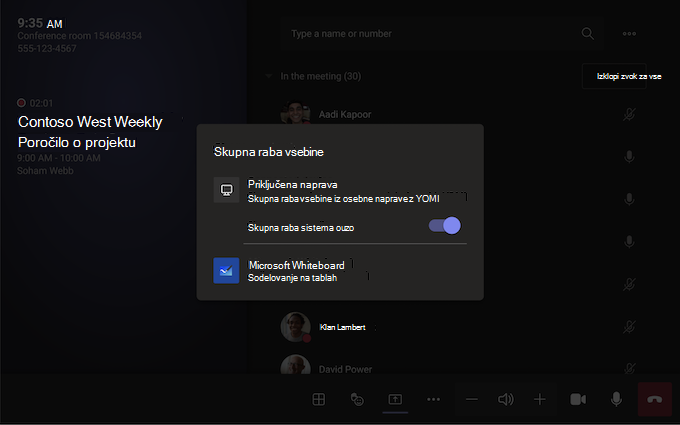Image resolution: width=680 pixels, height=425 pixels.
Task: Click the Type a name or number field
Action: coord(441,34)
